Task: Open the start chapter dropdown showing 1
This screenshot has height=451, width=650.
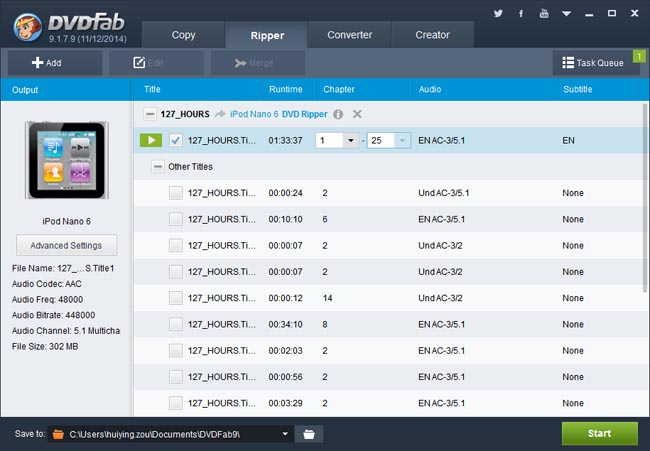Action: point(350,141)
